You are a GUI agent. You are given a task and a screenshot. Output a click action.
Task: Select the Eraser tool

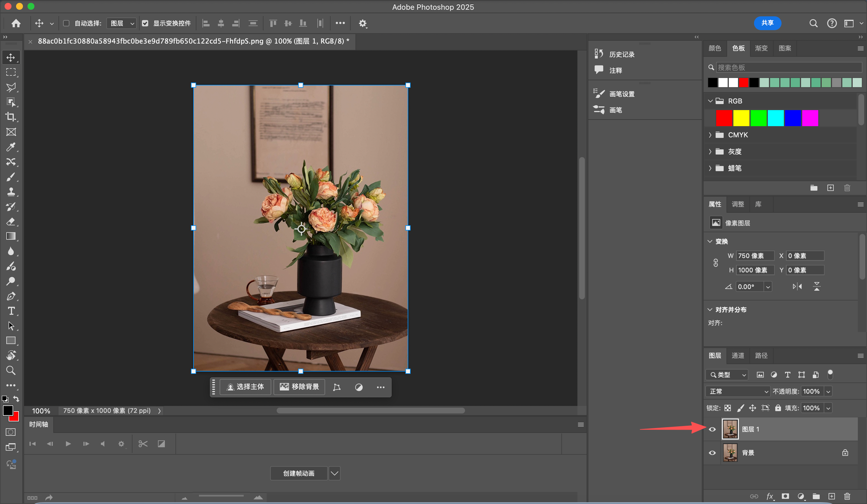(x=11, y=221)
